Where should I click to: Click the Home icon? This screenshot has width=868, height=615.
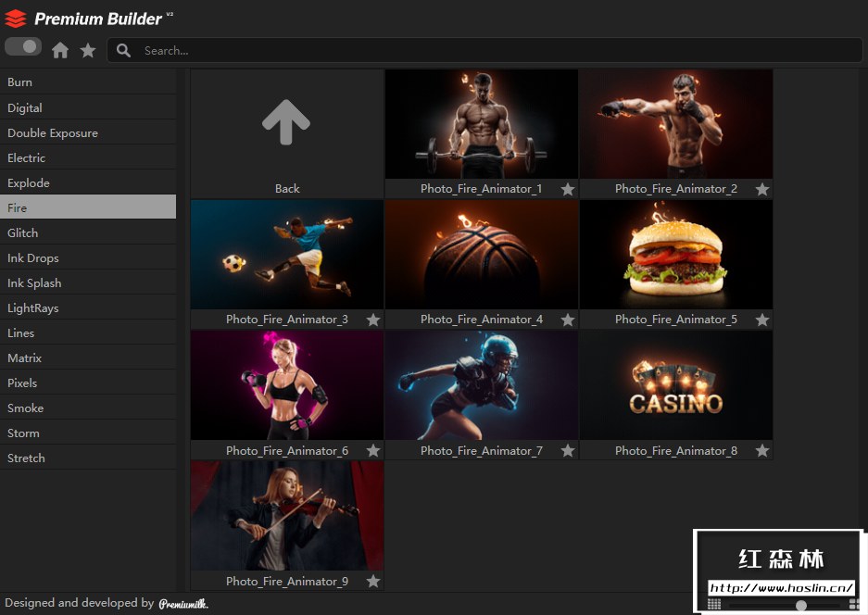pos(60,50)
